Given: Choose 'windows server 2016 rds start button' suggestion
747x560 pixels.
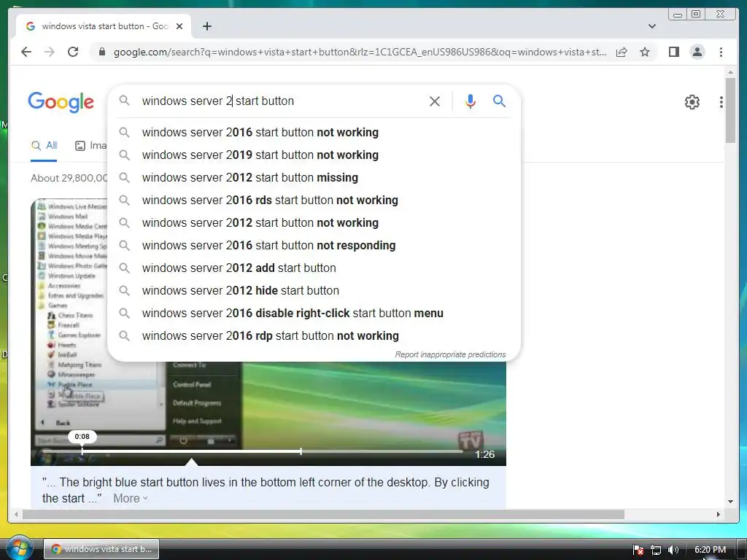Looking at the screenshot, I should click(x=314, y=200).
